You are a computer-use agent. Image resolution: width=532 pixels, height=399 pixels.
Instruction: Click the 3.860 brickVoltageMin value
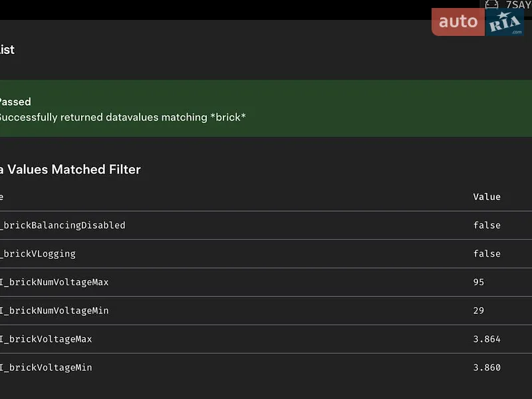click(x=487, y=368)
